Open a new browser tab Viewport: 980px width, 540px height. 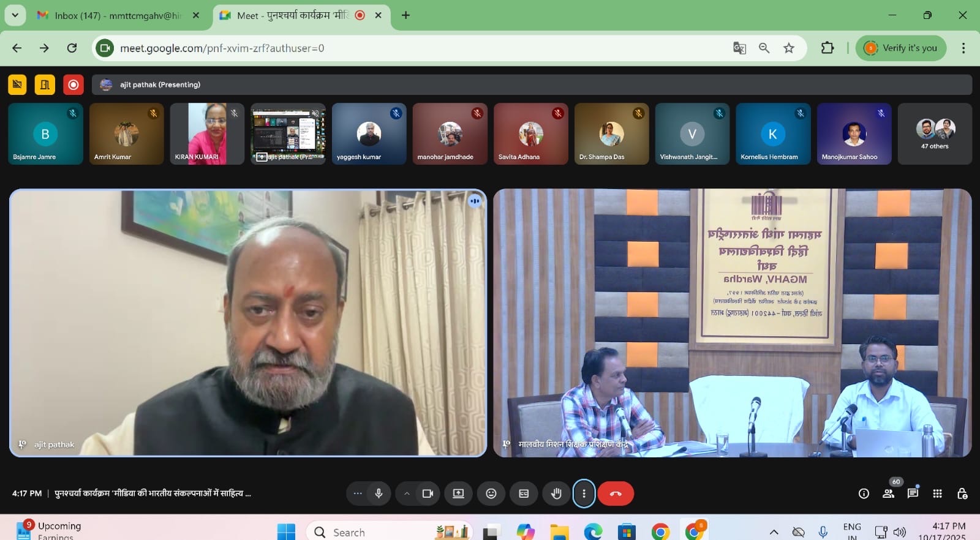[405, 15]
